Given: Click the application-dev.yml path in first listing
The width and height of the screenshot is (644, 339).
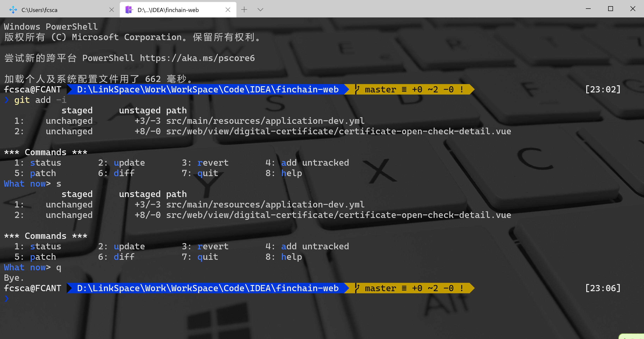Looking at the screenshot, I should point(265,121).
